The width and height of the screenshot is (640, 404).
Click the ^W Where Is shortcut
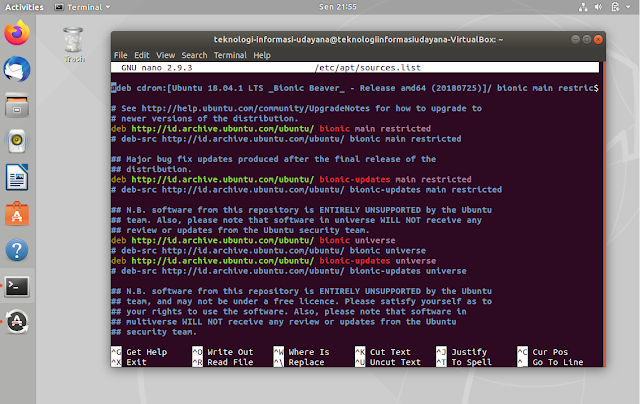[x=301, y=352]
